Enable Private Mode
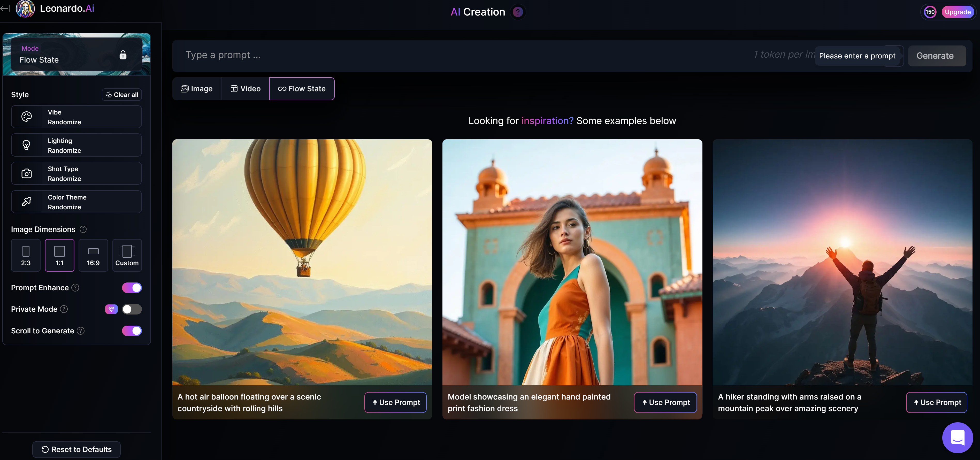 click(x=132, y=309)
